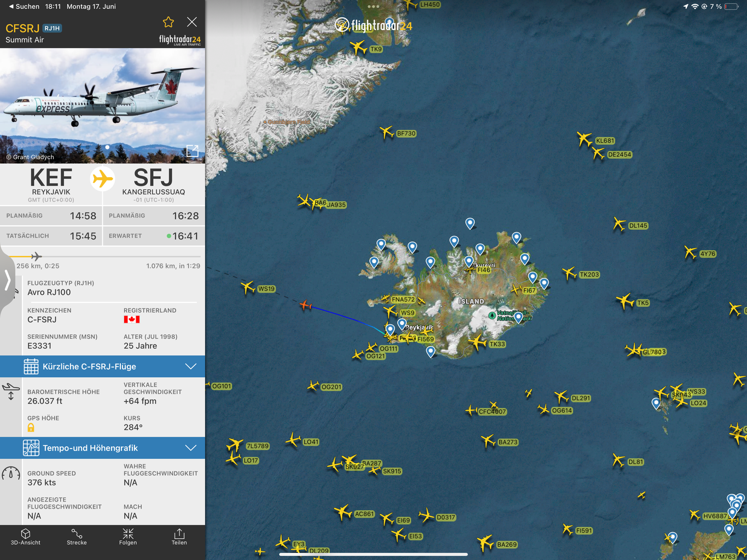
Task: Select flight D0317 aircraft
Action: 427,515
